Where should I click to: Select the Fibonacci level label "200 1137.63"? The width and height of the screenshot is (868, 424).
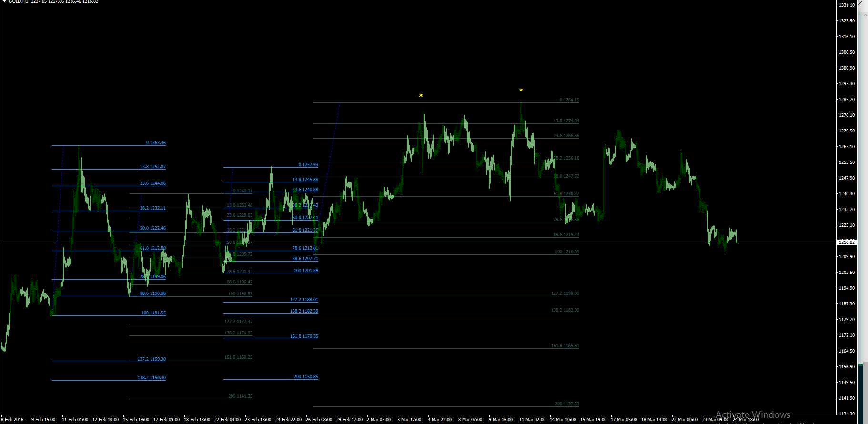tap(567, 404)
